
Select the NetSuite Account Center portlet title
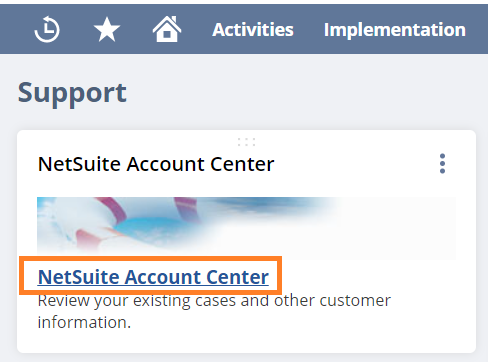[x=156, y=164]
